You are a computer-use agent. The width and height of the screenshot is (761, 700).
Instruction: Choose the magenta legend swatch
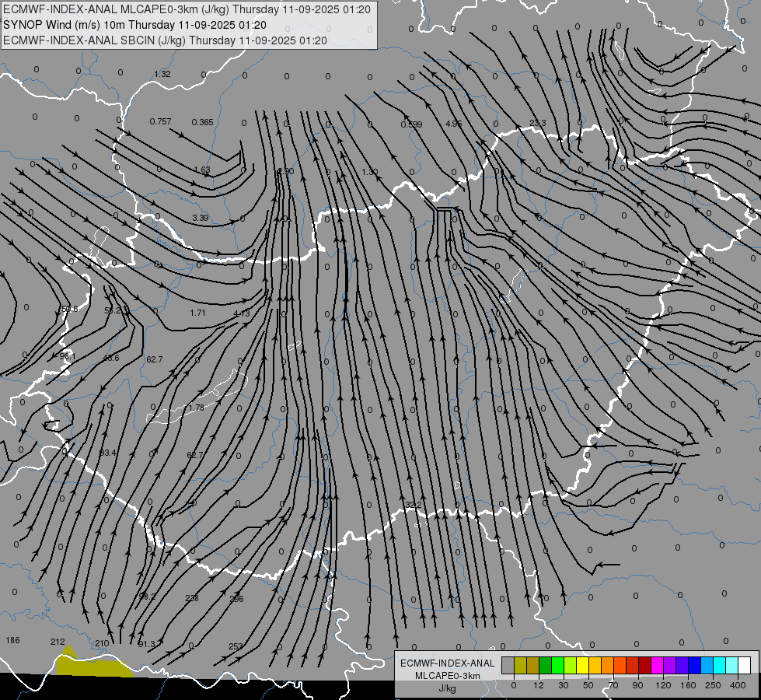coord(658,665)
